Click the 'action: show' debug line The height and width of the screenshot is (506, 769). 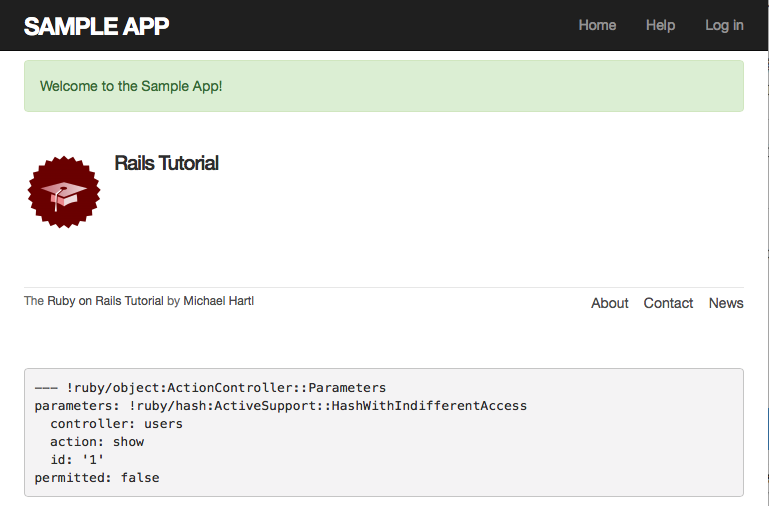pos(97,442)
